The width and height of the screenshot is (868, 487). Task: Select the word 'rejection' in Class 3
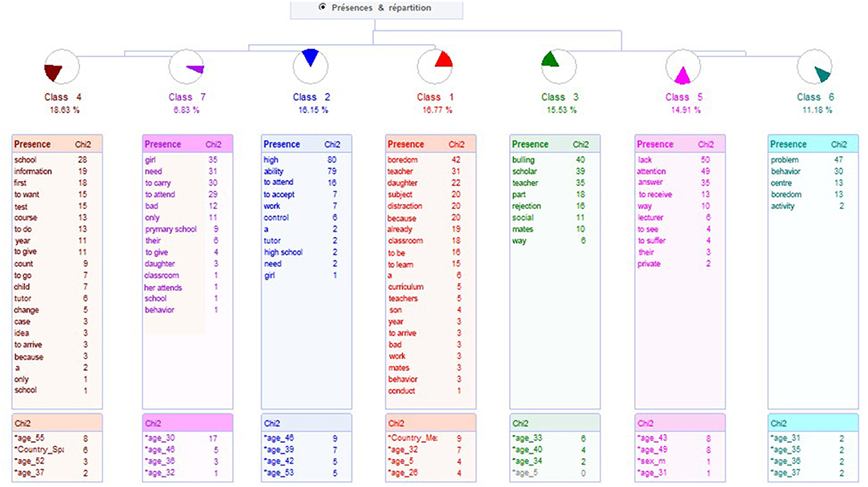pos(526,206)
